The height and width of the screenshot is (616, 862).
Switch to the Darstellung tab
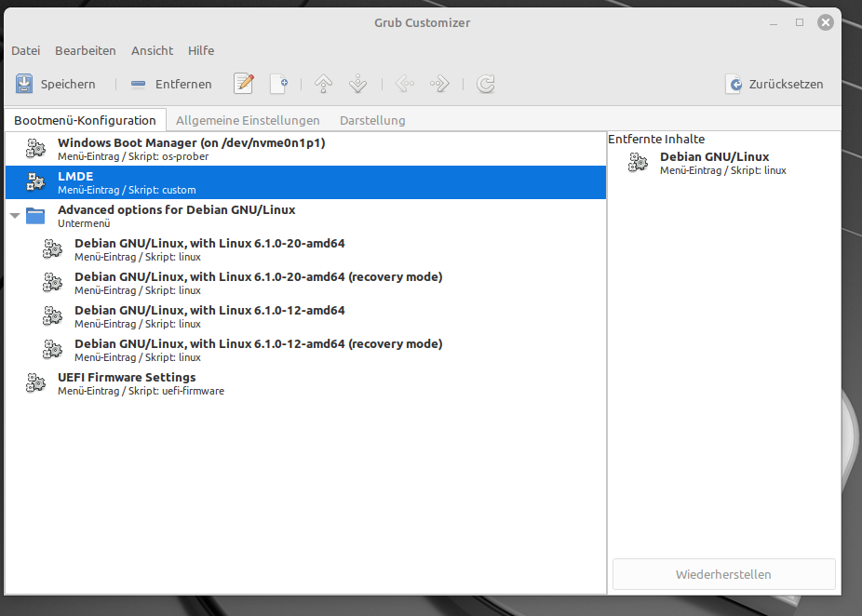(x=372, y=120)
